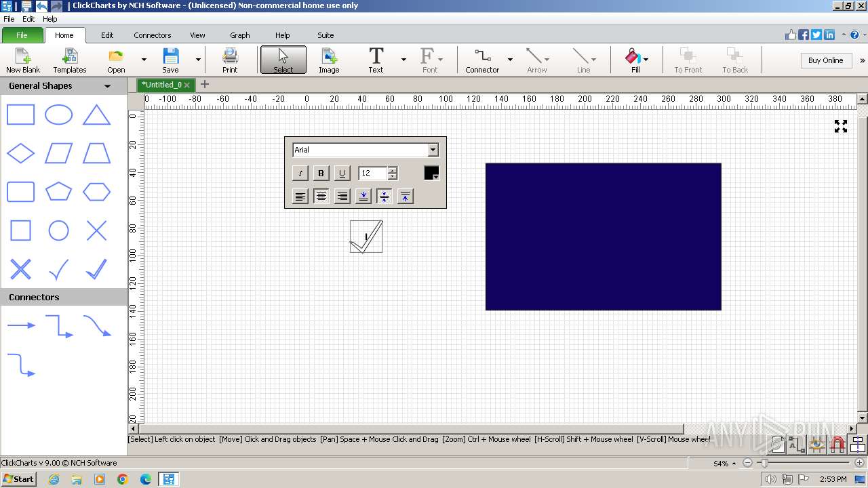The image size is (868, 488).
Task: Open the Fill paint bucket
Action: 633,60
